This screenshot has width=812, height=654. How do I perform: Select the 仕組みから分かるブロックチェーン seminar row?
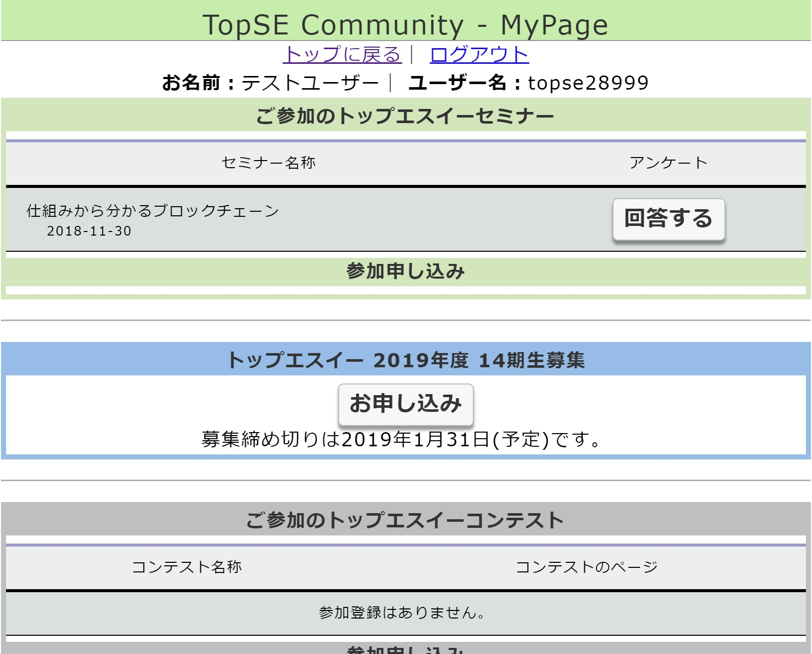[153, 211]
